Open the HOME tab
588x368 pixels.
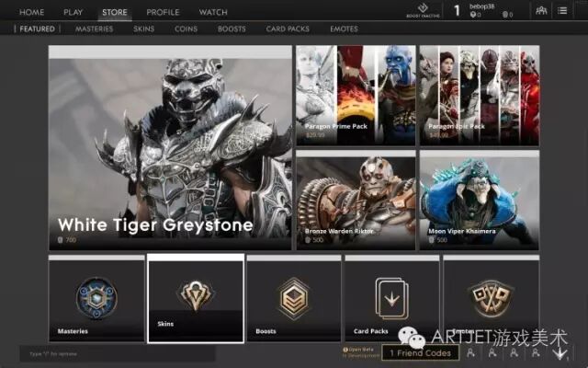coord(32,12)
